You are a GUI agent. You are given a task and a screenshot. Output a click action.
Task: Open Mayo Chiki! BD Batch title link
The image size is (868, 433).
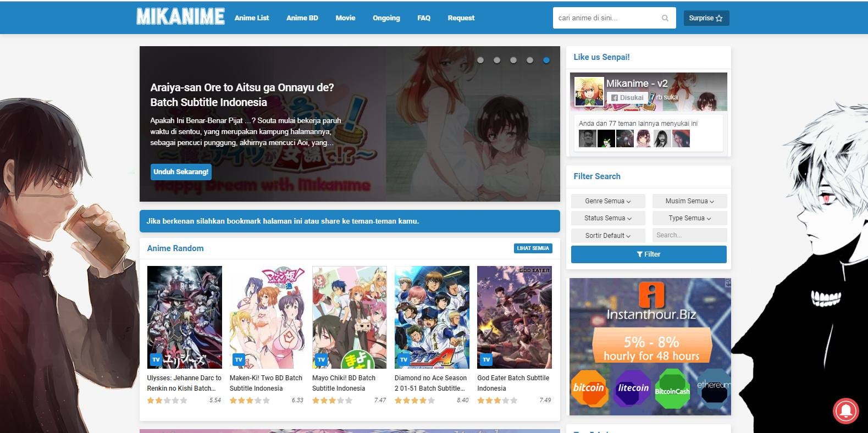coord(344,383)
